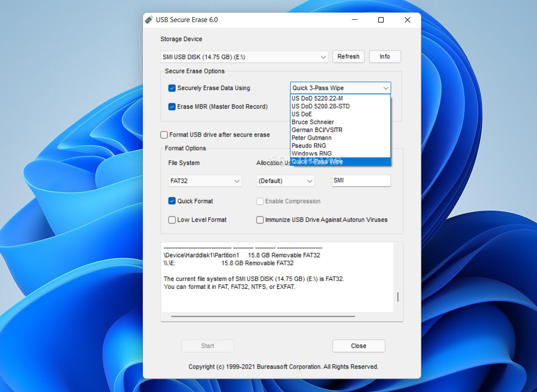Disable Erase MBR (Master Boot Record)
537x392 pixels.
click(172, 107)
